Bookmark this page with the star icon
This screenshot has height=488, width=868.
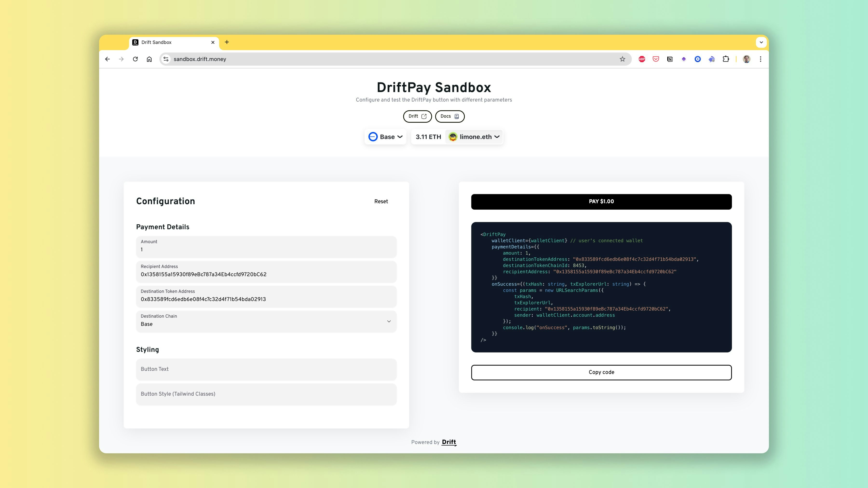point(622,59)
